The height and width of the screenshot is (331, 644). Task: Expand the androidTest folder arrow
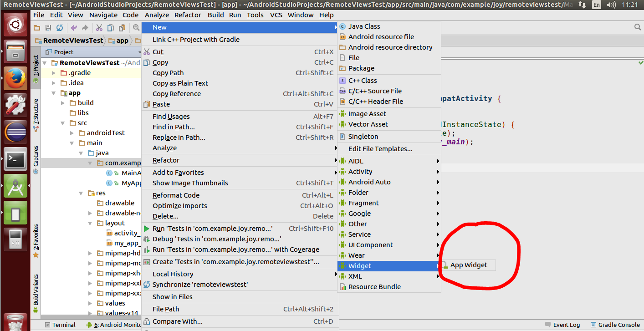coord(72,133)
